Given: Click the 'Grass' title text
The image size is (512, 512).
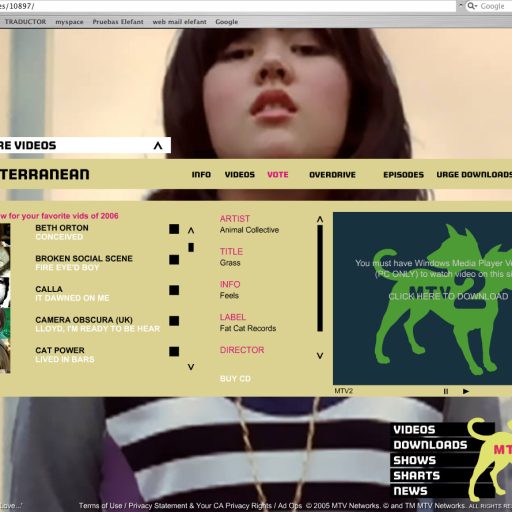Looking at the screenshot, I should coord(230,263).
